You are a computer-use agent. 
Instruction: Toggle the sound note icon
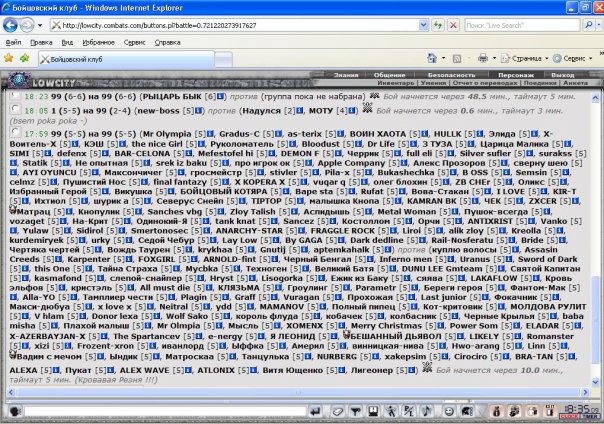(427, 411)
